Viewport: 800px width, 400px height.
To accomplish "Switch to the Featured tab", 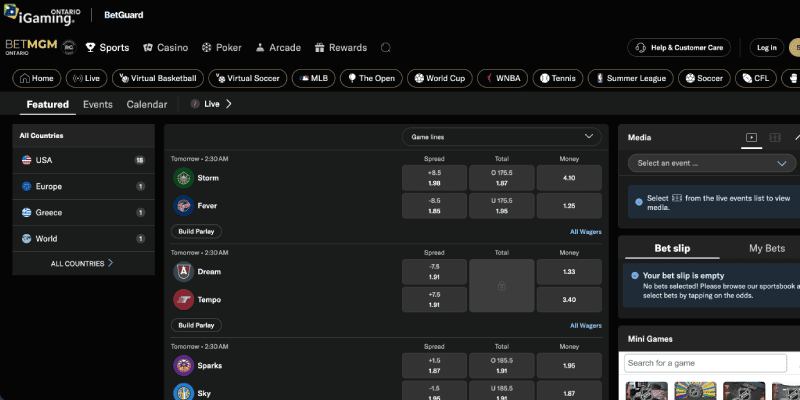I will [x=47, y=105].
